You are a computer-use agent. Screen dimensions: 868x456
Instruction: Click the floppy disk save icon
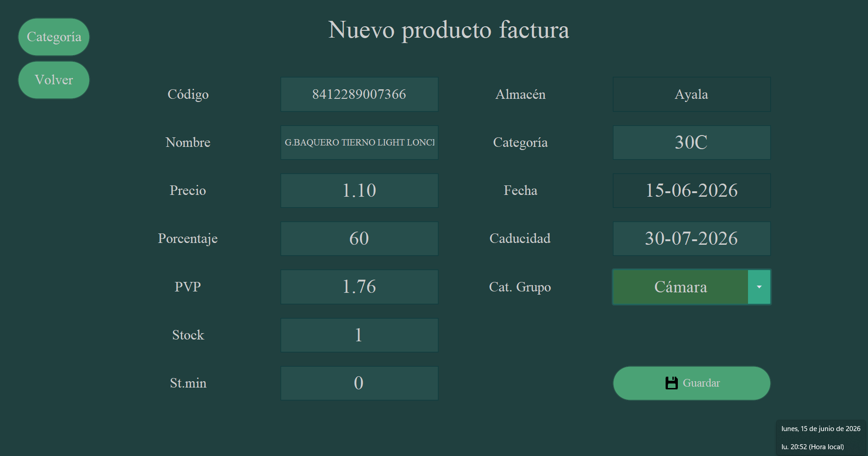click(671, 383)
